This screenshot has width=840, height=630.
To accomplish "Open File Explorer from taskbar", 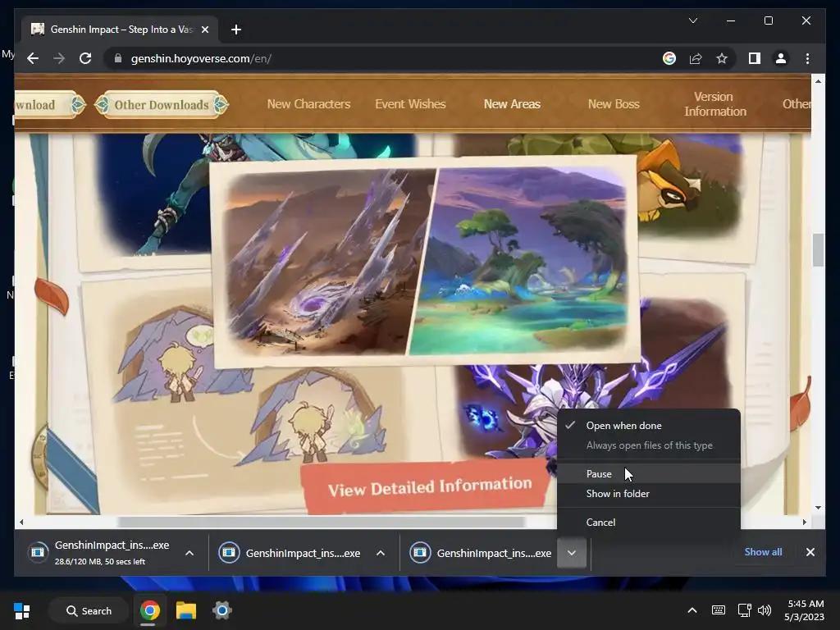I will tap(186, 610).
